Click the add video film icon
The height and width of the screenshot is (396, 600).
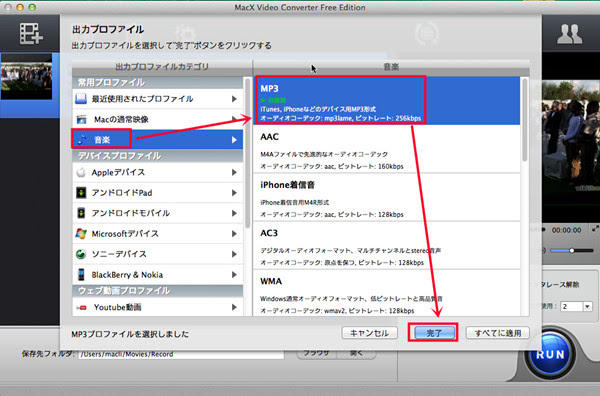coord(31,33)
